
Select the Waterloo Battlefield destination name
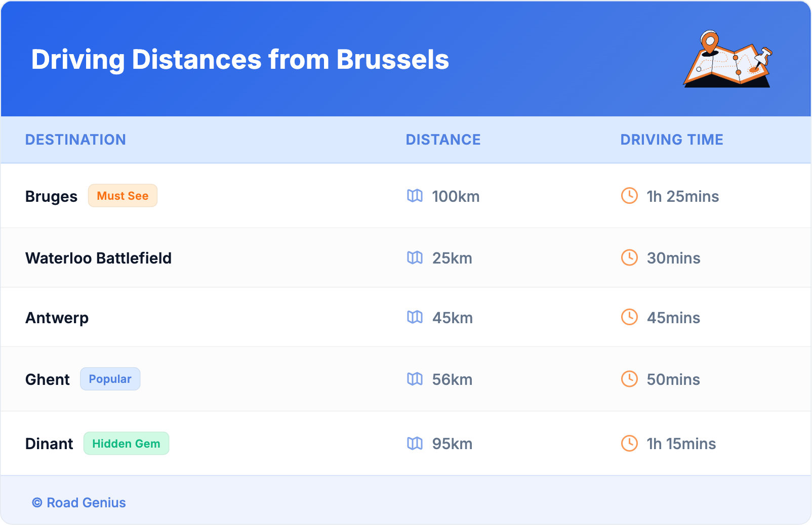click(98, 258)
